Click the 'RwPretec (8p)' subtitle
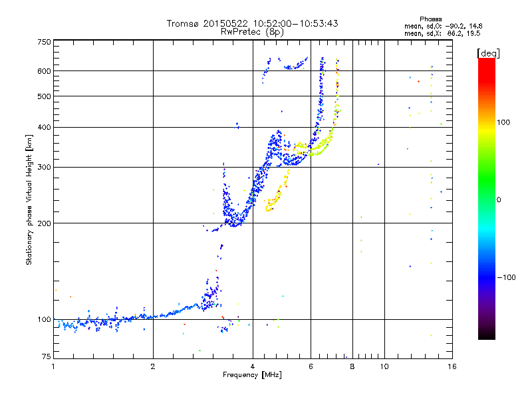Image resolution: width=532 pixels, height=399 pixels. coord(252,32)
